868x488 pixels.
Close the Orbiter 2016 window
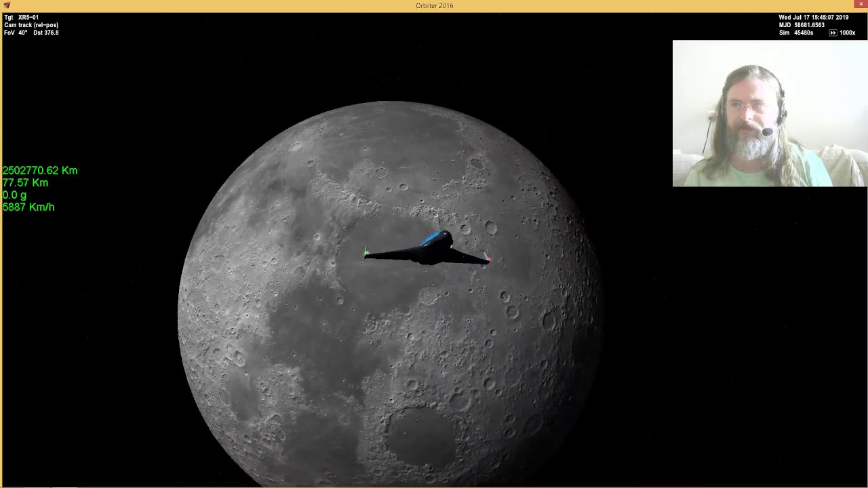coord(861,5)
